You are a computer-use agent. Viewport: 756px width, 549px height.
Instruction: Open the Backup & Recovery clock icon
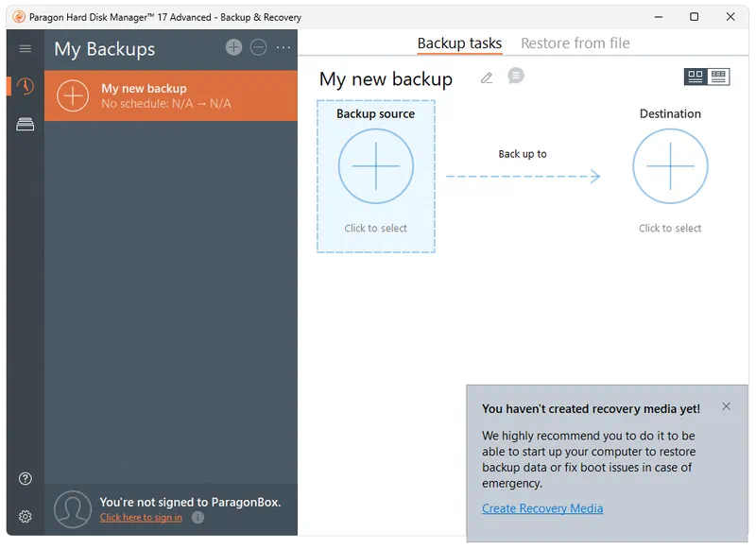pyautogui.click(x=26, y=87)
